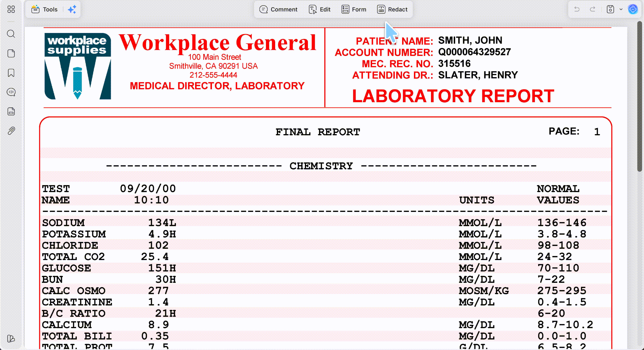Click the GLUCOSE value 151H
Screen dimensions: 644x350
[162, 268]
